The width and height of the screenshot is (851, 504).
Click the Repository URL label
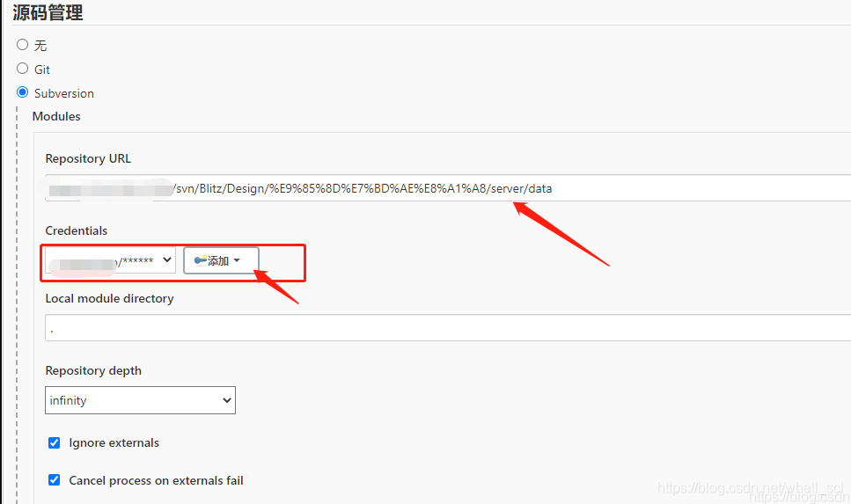(x=88, y=158)
